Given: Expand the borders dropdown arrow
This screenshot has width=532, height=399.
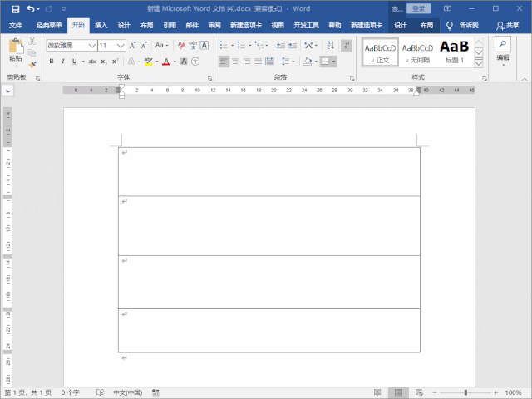Looking at the screenshot, I should coord(334,62).
